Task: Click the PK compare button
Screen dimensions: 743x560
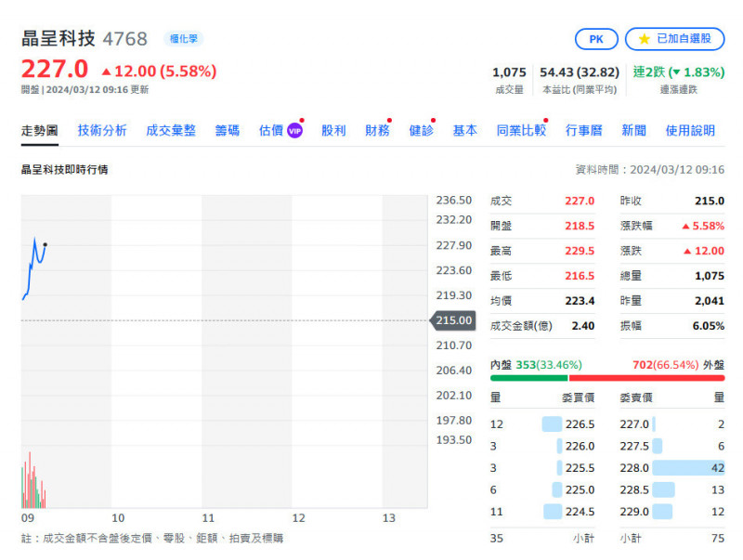Action: click(x=596, y=39)
